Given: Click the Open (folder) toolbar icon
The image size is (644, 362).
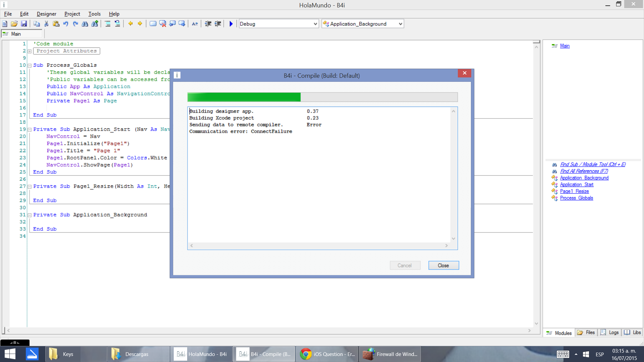Looking at the screenshot, I should (x=14, y=24).
